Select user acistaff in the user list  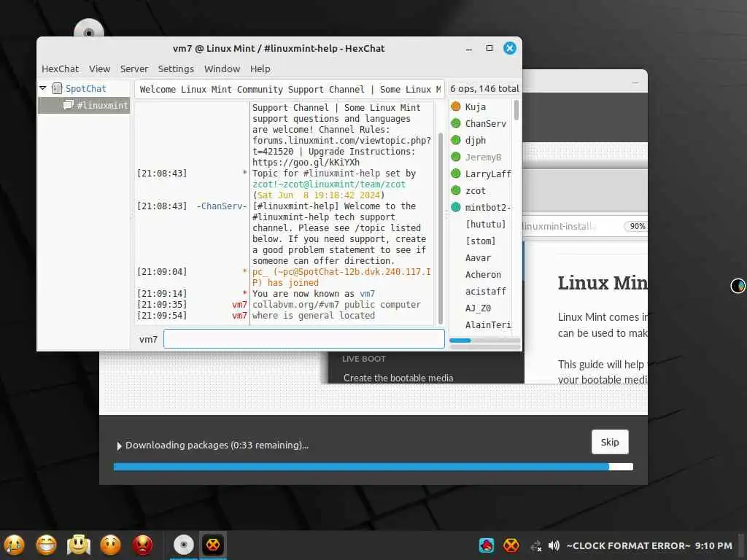pyautogui.click(x=485, y=292)
